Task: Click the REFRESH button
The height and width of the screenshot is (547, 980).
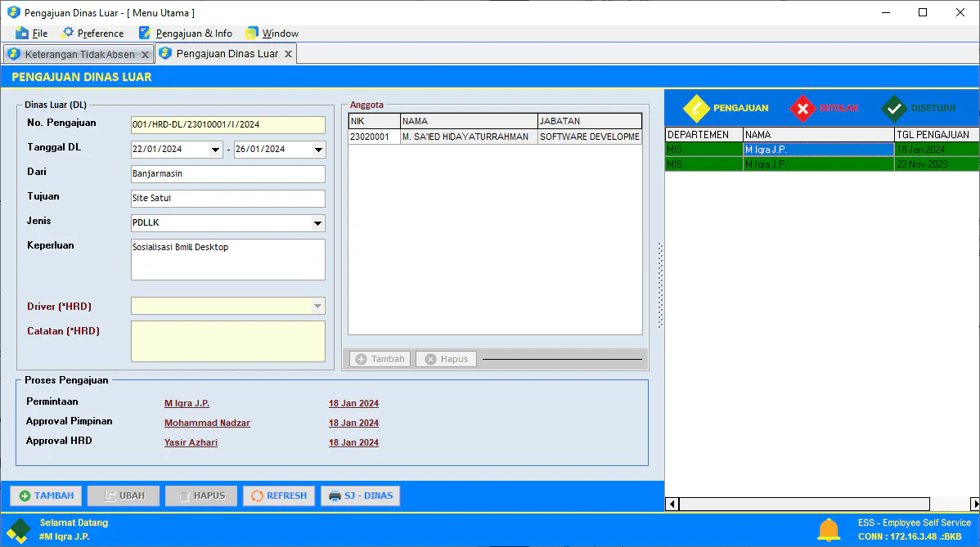Action: click(x=279, y=495)
